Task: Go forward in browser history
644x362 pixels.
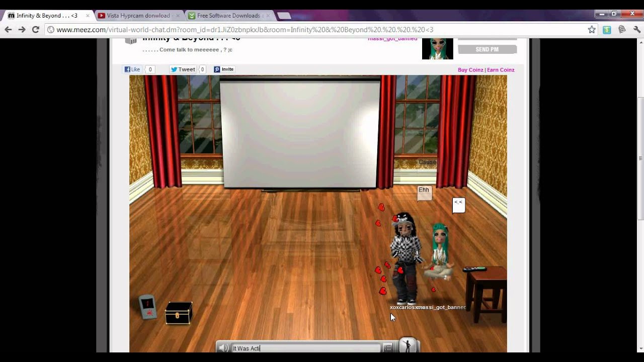Action: click(22, 30)
